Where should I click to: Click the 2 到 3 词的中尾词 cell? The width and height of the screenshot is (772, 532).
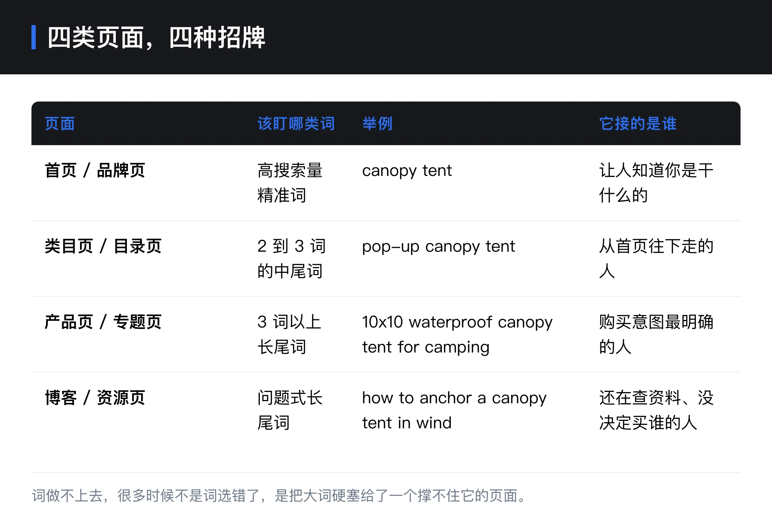point(291,258)
